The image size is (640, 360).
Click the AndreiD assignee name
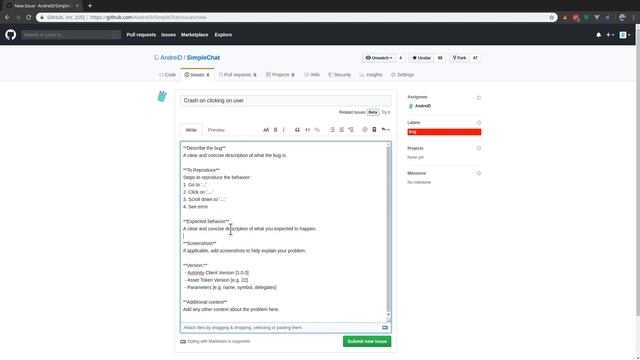click(423, 106)
